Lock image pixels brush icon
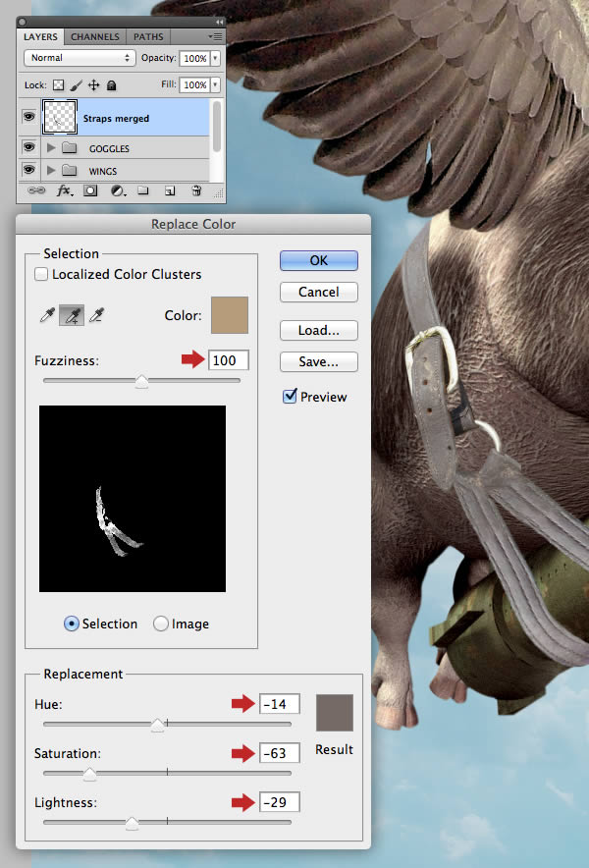The width and height of the screenshot is (589, 868). point(77,85)
